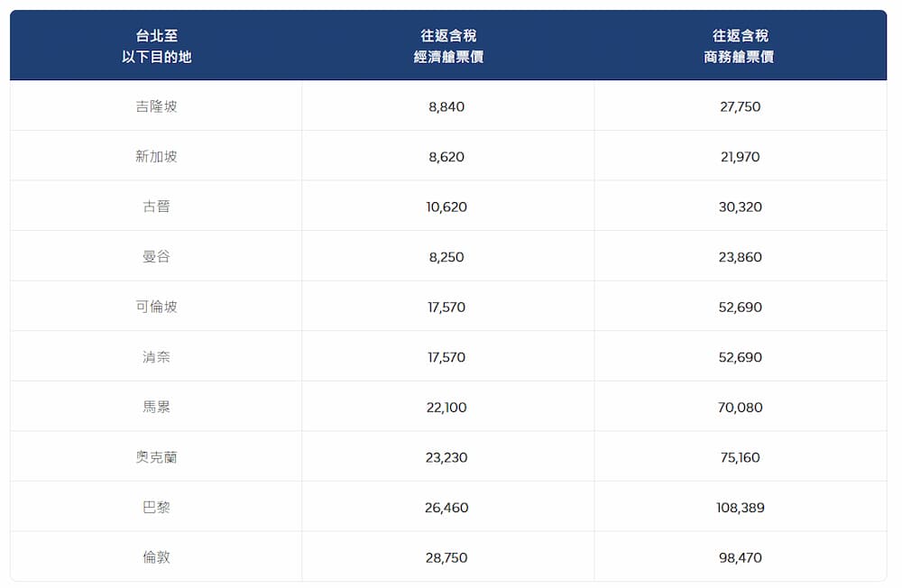This screenshot has height=588, width=902.
Task: Click economy fare 8,840 for 吉隆坡
Action: (x=446, y=106)
